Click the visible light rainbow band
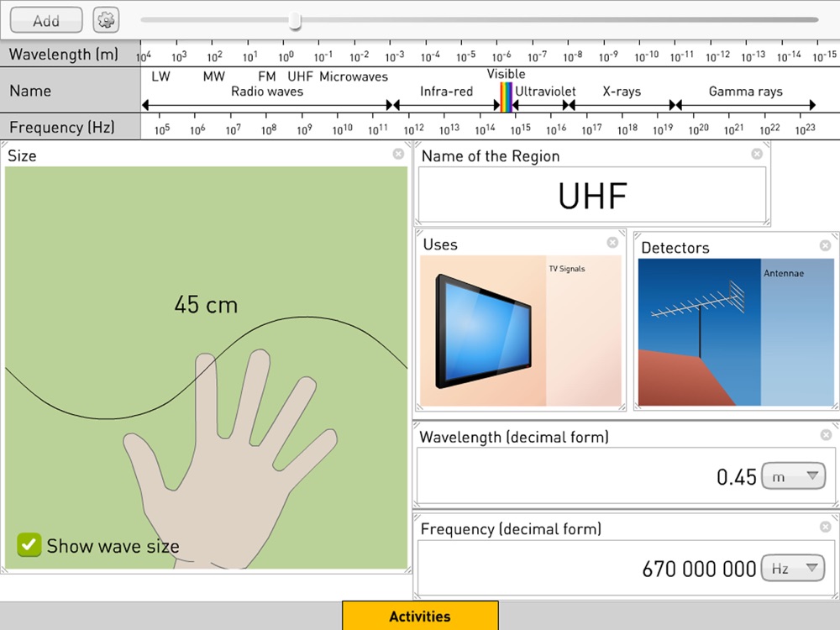840x630 pixels. (507, 97)
